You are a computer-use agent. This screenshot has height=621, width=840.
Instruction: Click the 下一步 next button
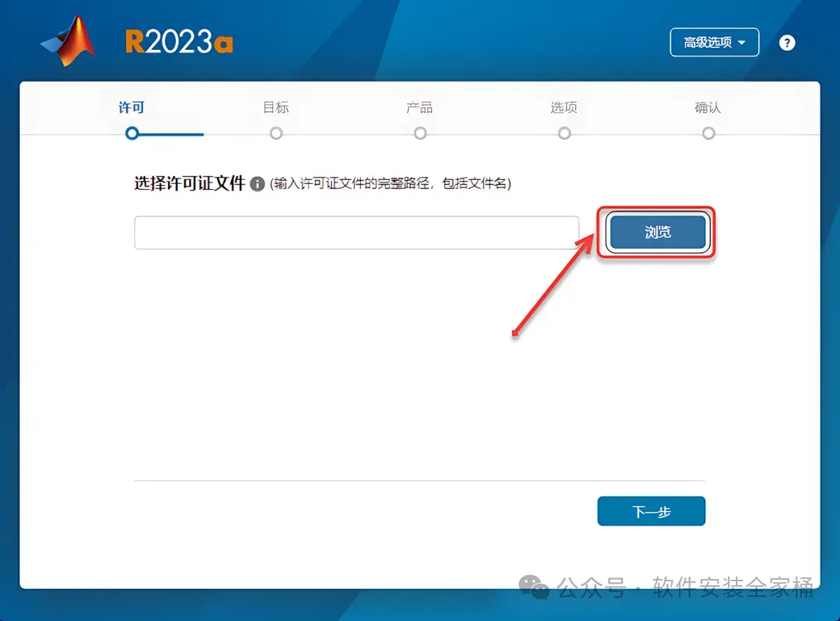651,511
